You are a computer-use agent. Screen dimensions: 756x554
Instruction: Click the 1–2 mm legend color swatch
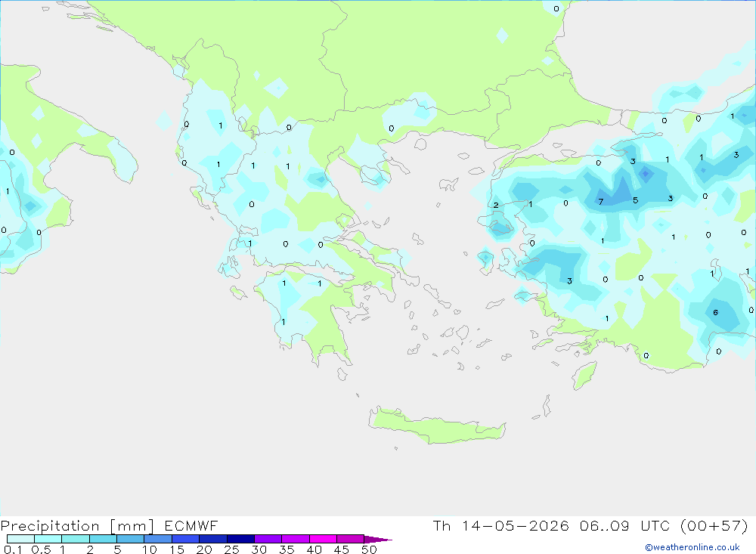point(76,539)
